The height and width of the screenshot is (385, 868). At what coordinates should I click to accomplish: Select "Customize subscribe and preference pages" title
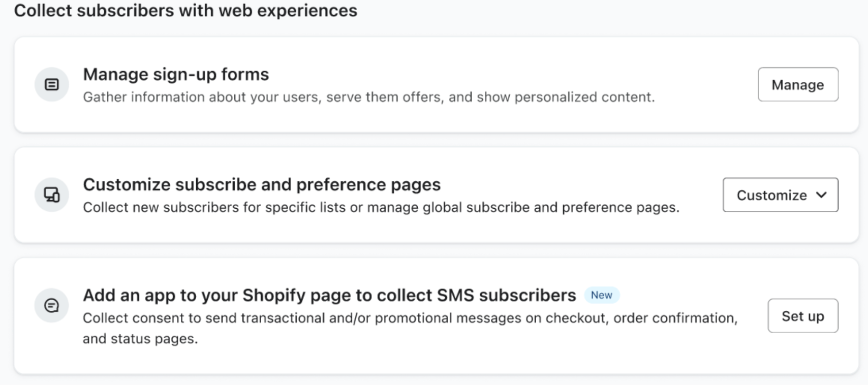(261, 184)
